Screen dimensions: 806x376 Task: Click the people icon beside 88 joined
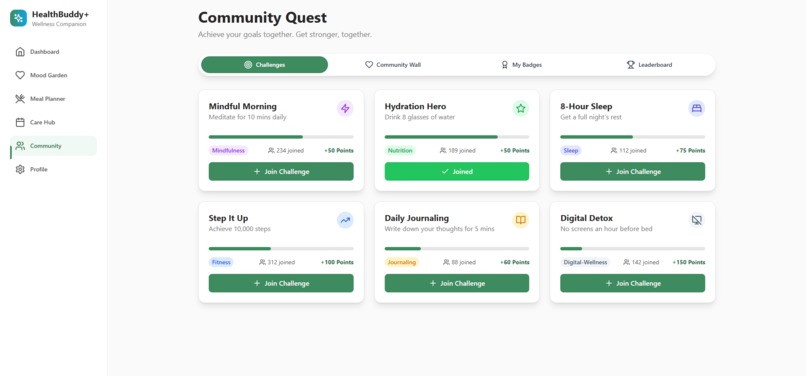(x=446, y=262)
